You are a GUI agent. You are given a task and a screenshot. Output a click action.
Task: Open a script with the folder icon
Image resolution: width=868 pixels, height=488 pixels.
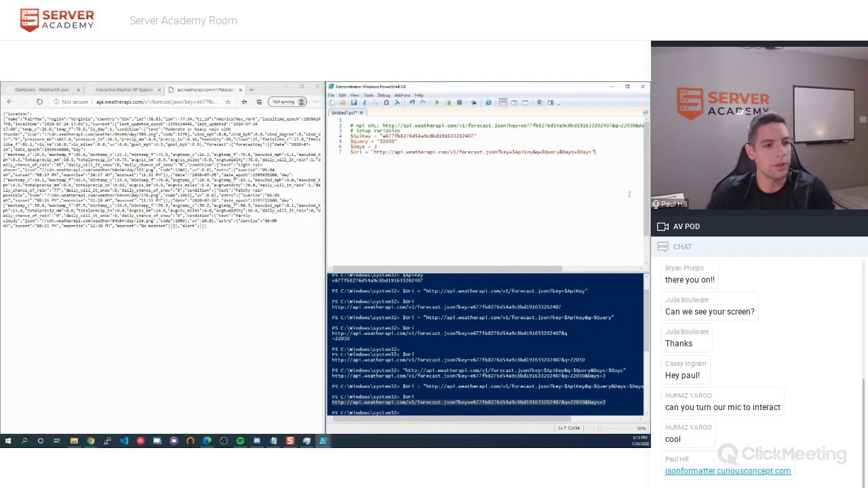[342, 102]
